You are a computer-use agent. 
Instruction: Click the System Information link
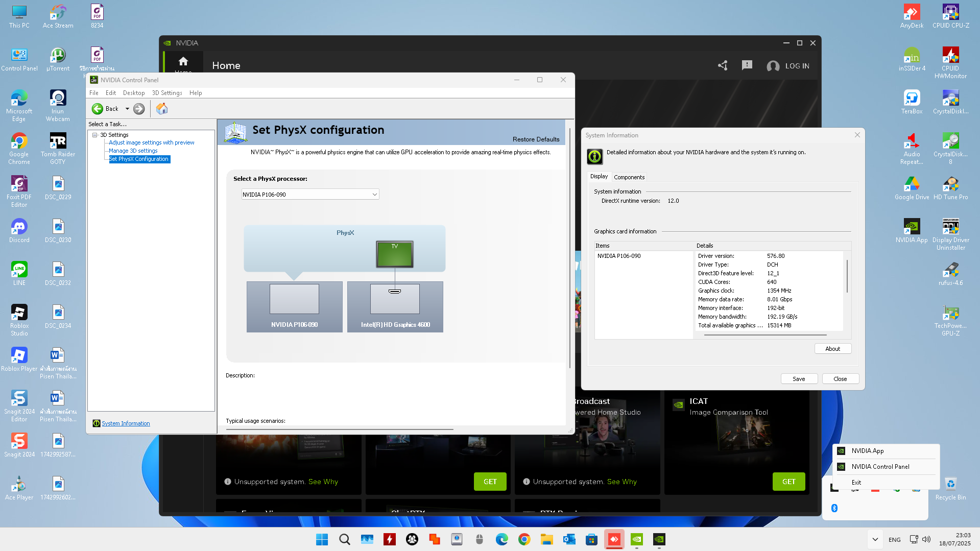click(126, 423)
